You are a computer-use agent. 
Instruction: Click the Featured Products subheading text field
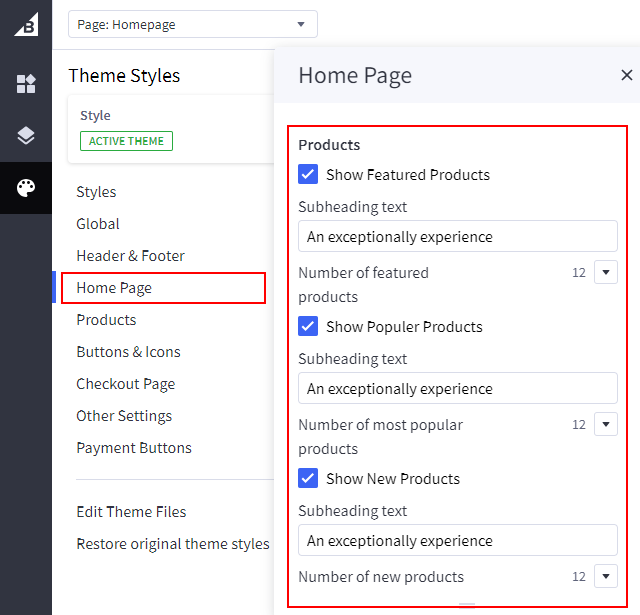click(457, 237)
